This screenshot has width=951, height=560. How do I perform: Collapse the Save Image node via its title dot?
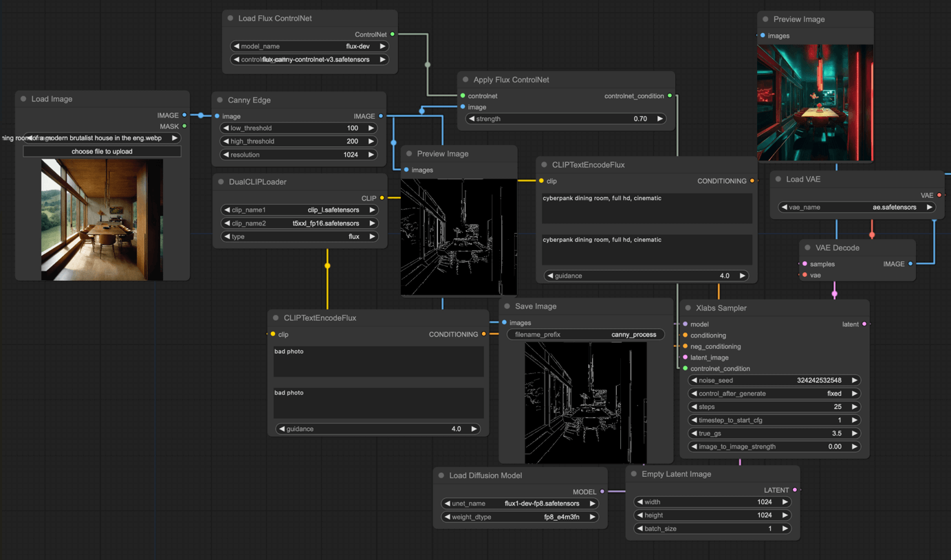click(x=507, y=306)
